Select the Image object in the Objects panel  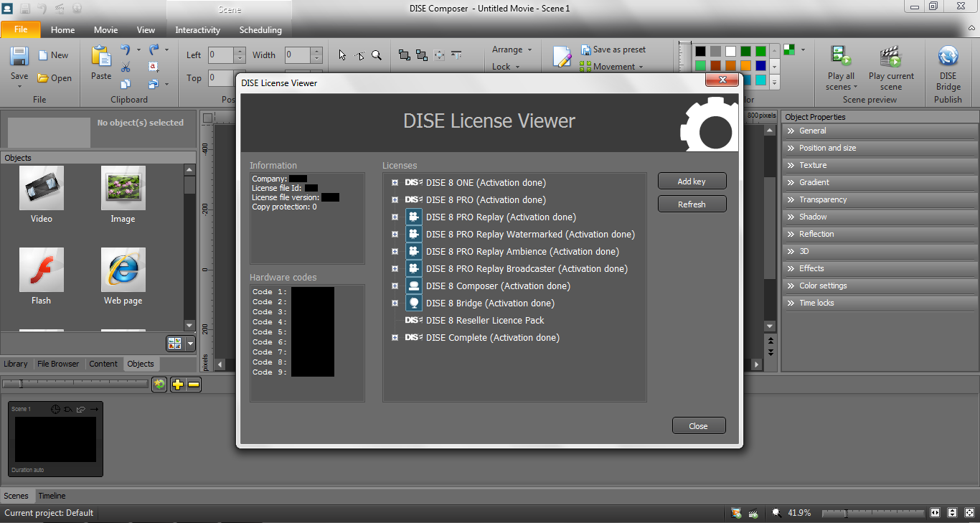click(123, 188)
